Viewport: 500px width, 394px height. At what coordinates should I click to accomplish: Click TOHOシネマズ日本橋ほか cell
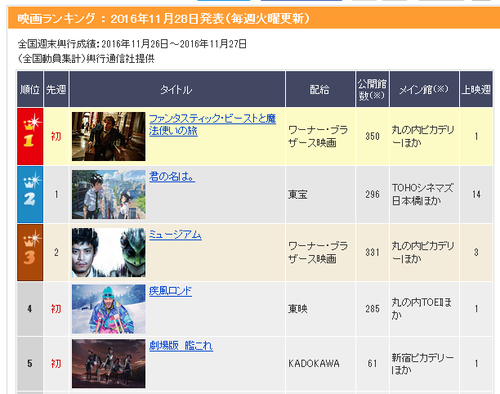point(423,195)
